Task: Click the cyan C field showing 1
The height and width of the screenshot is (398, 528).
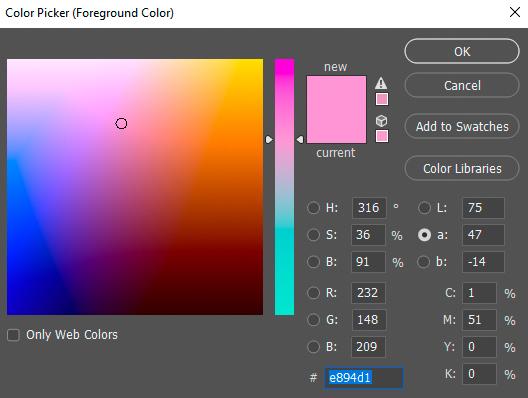Action: click(x=479, y=293)
